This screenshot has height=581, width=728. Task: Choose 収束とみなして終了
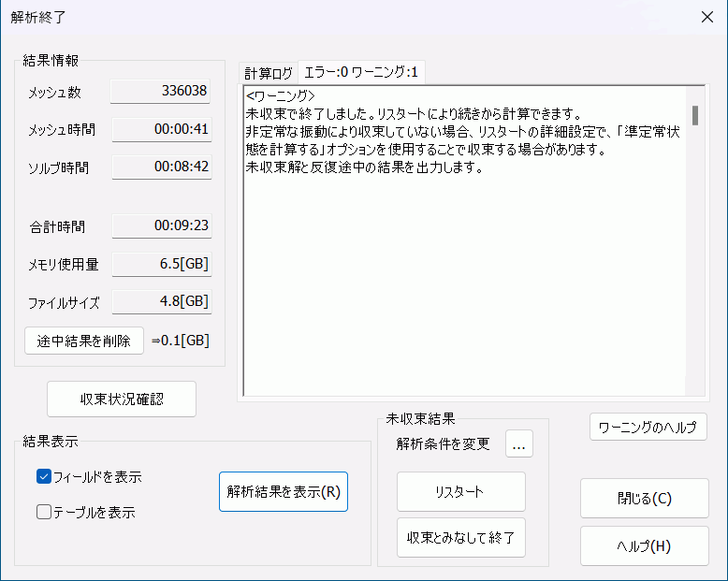point(460,538)
